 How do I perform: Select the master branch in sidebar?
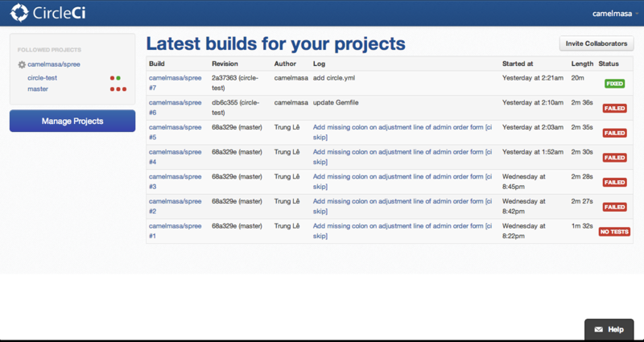tap(38, 89)
